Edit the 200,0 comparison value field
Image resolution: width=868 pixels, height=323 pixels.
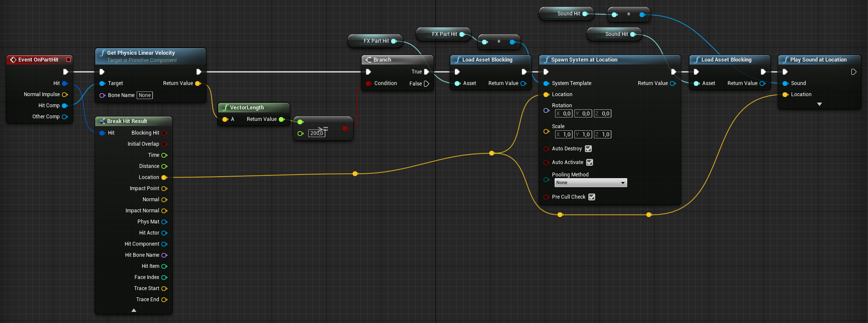(x=317, y=133)
